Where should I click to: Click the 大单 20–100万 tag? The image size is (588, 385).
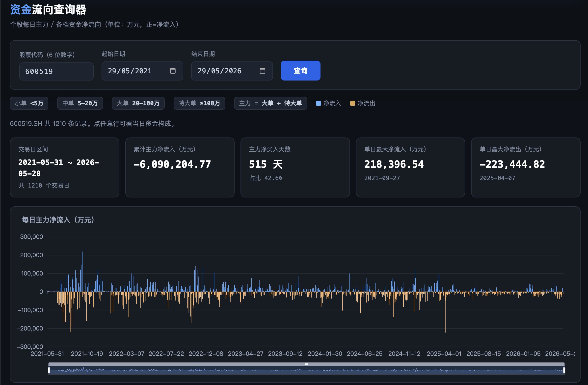[x=138, y=103]
